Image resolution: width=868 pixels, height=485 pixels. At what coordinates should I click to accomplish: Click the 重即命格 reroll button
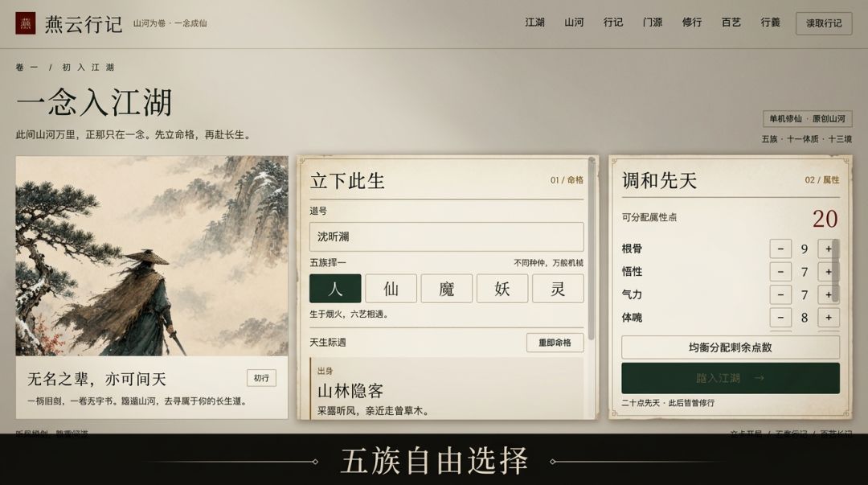point(555,343)
